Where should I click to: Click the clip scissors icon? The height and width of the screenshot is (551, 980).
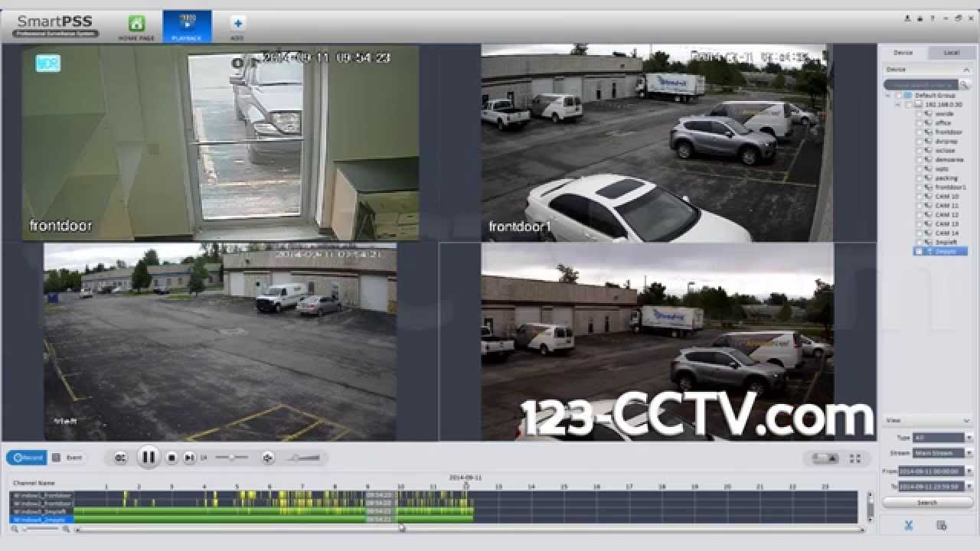point(909,526)
